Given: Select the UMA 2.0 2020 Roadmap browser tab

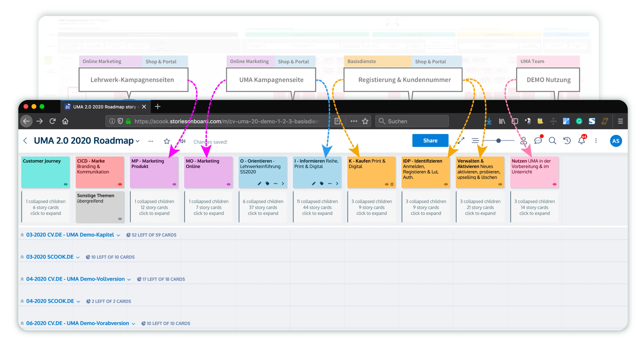Looking at the screenshot, I should point(106,107).
